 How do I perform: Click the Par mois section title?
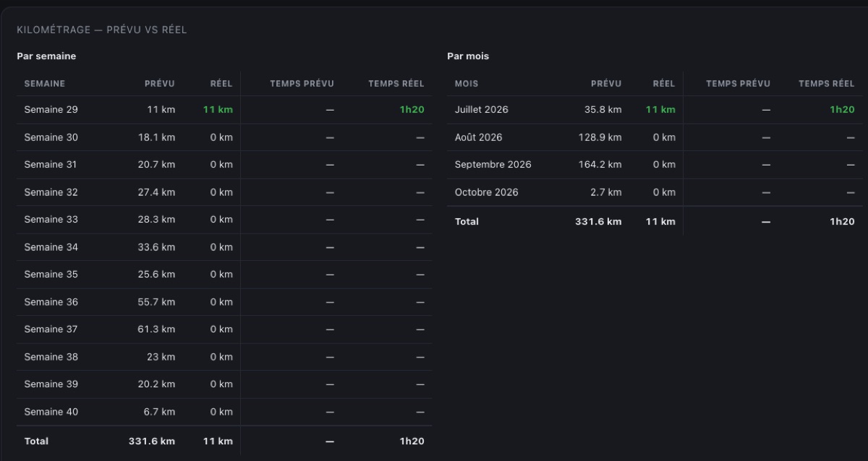tap(468, 56)
